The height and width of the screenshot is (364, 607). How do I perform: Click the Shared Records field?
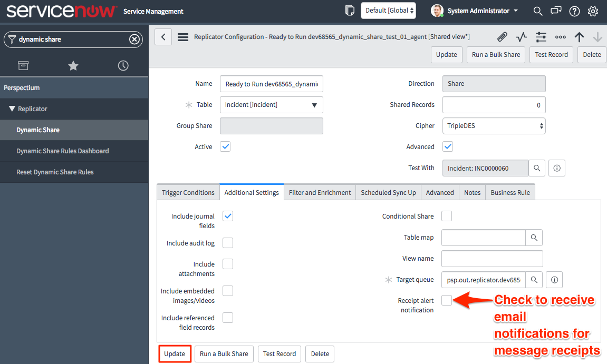[494, 105]
